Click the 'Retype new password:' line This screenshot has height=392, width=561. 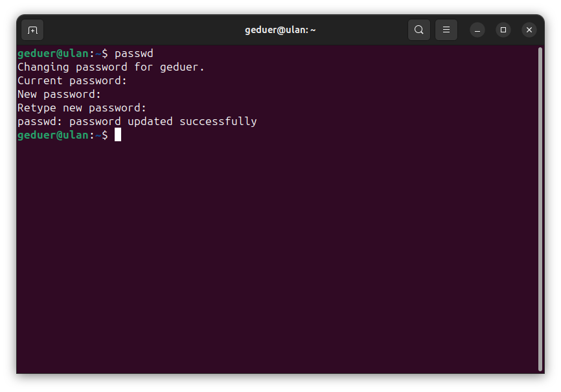(82, 108)
